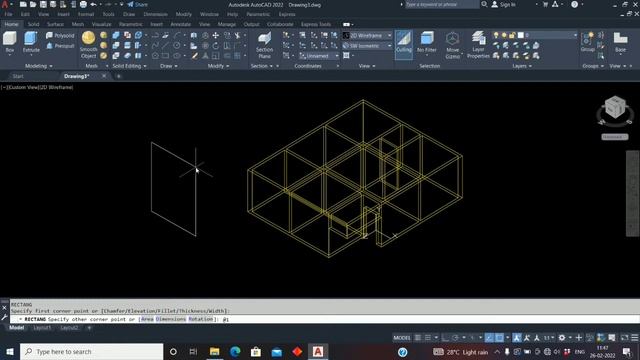
Task: Select the Box solid tool
Action: click(x=9, y=42)
